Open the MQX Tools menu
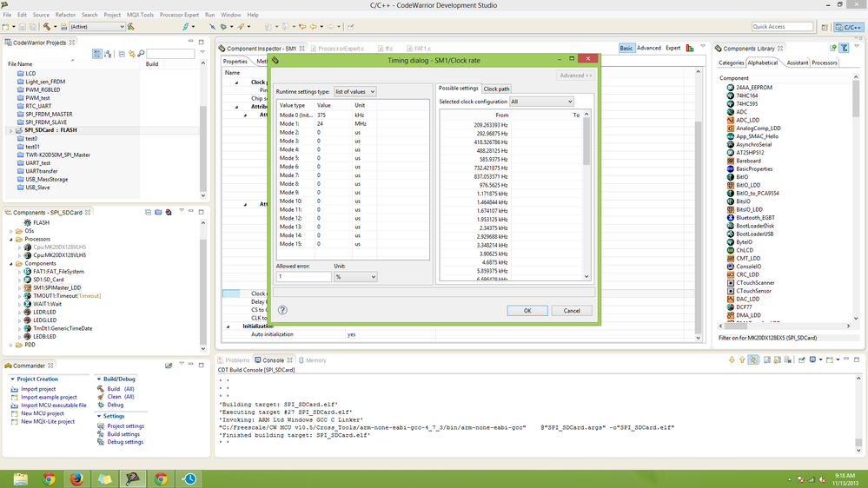The height and width of the screenshot is (488, 868). point(140,15)
